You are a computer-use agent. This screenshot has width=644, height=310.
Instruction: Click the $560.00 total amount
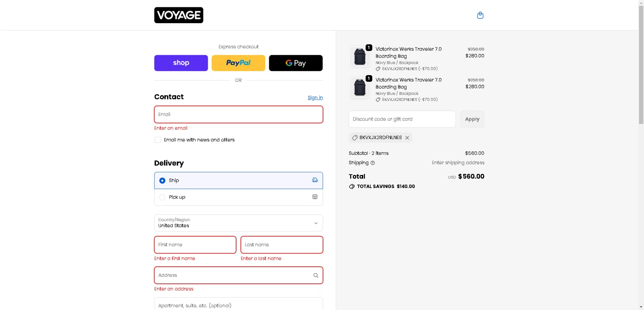click(x=471, y=176)
